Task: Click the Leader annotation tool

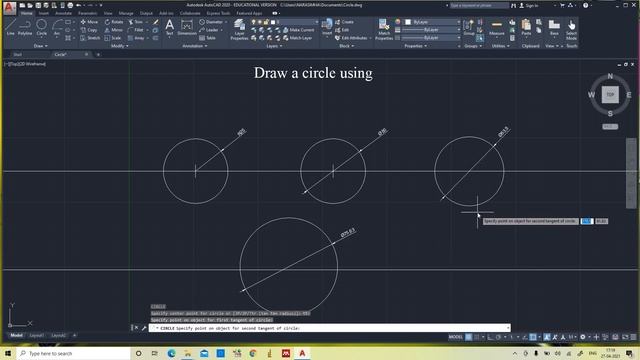Action: pos(209,30)
